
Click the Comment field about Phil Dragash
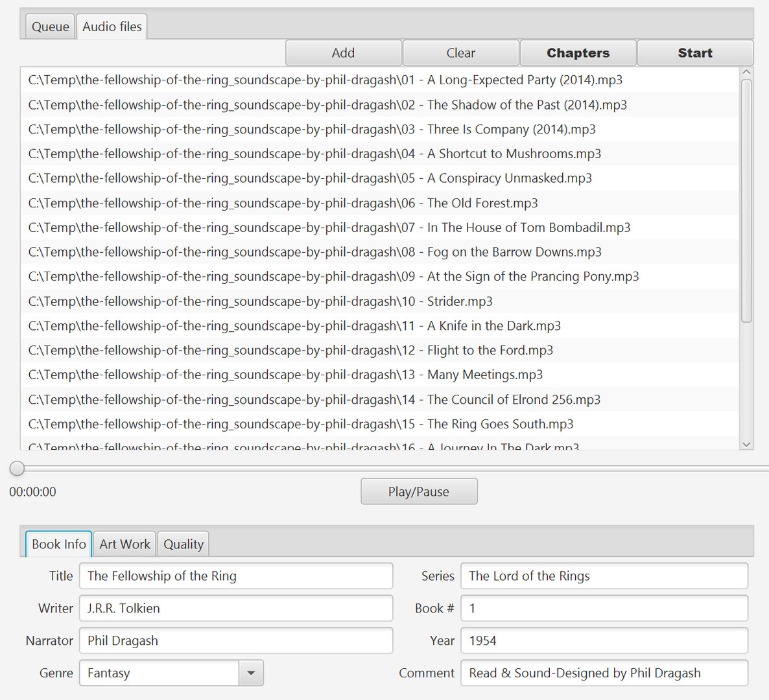click(x=603, y=673)
